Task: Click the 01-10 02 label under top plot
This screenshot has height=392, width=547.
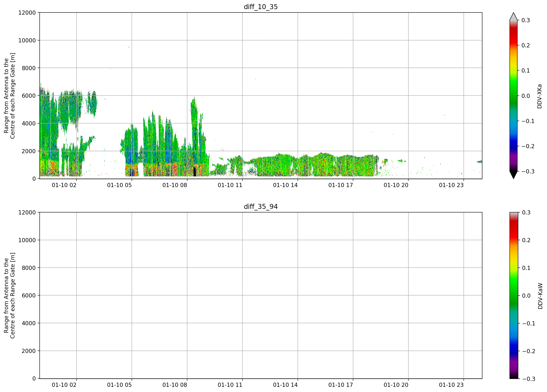Action: point(64,185)
